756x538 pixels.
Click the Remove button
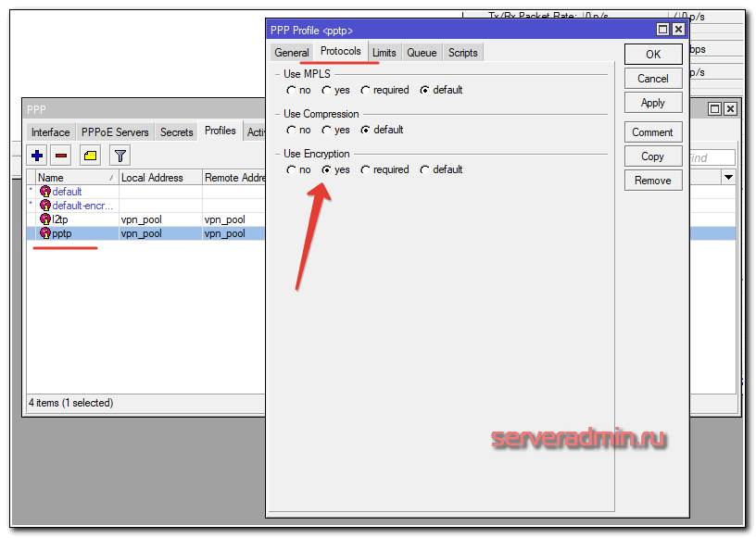pyautogui.click(x=653, y=181)
